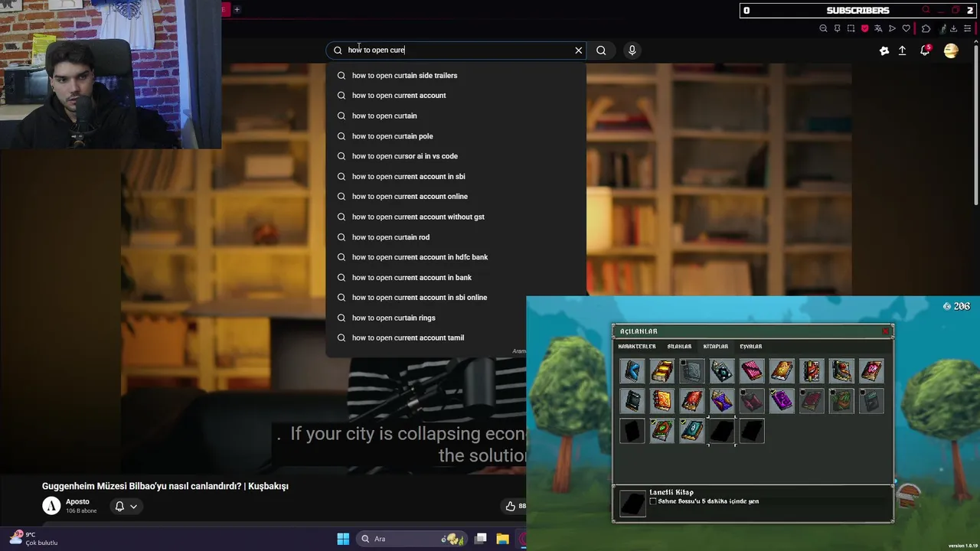This screenshot has height=551, width=980.
Task: Click the YouTube search magnifier button
Action: 601,51
